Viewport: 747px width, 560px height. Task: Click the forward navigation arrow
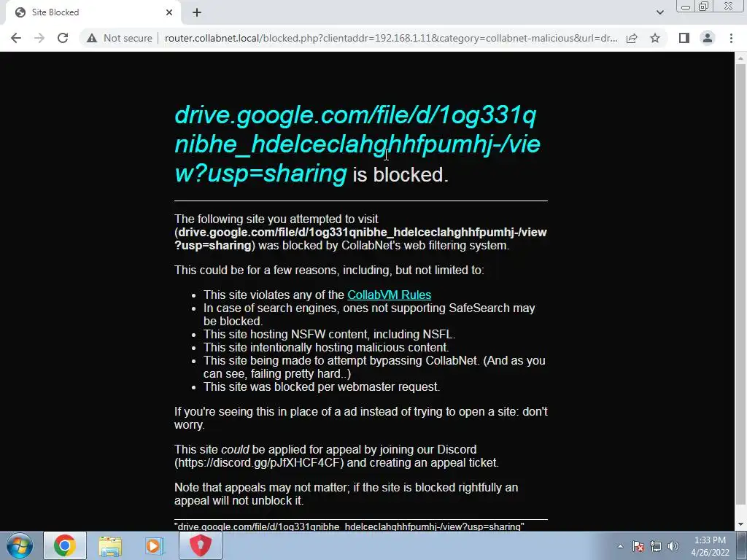39,38
